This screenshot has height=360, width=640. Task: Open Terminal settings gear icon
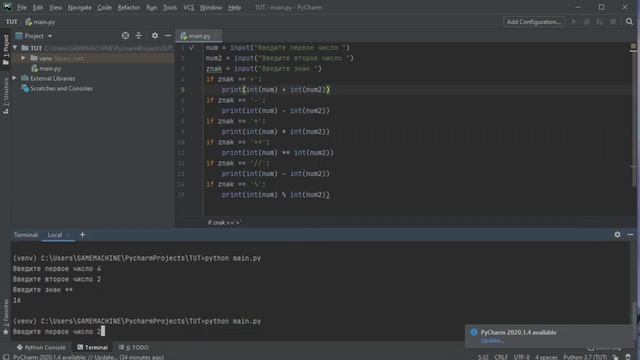tap(617, 235)
